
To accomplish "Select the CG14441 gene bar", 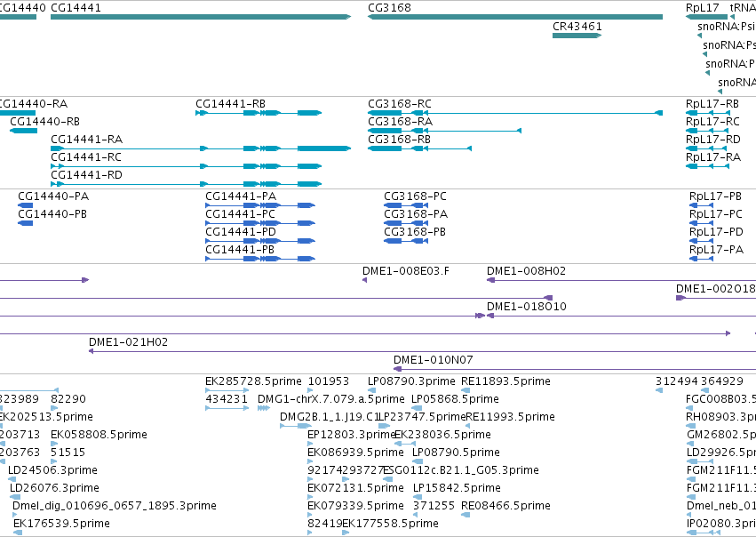I will (201, 17).
